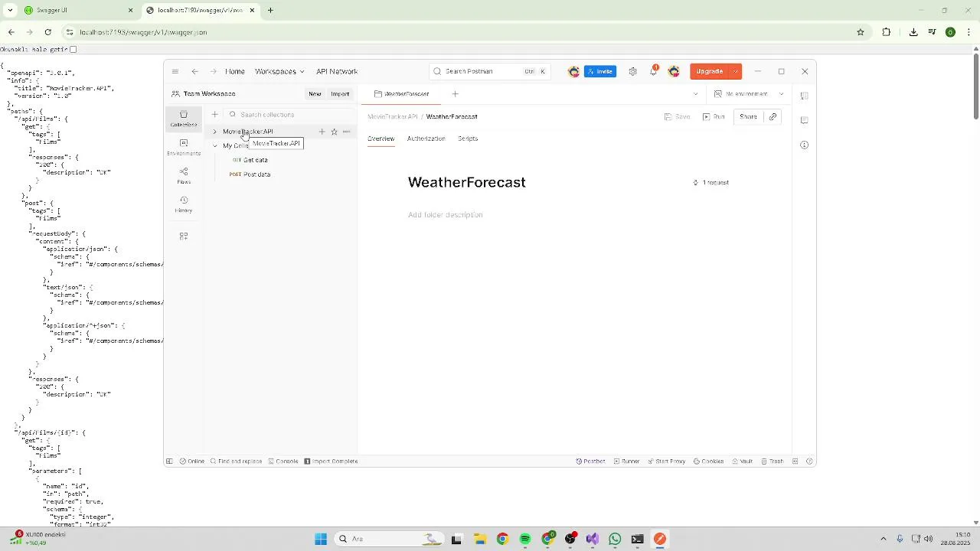Screen dimensions: 980x551
Task: Open the layout toggle in footer
Action: click(795, 461)
